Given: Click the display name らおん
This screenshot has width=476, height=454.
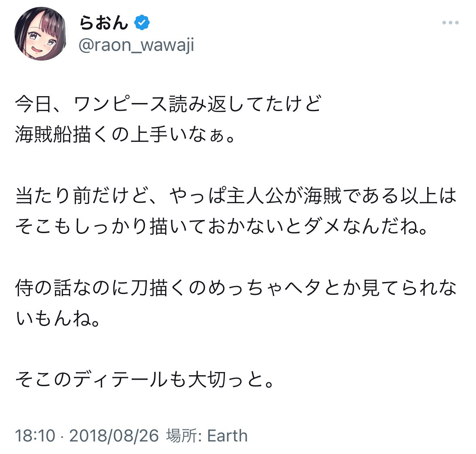Looking at the screenshot, I should click(103, 23).
